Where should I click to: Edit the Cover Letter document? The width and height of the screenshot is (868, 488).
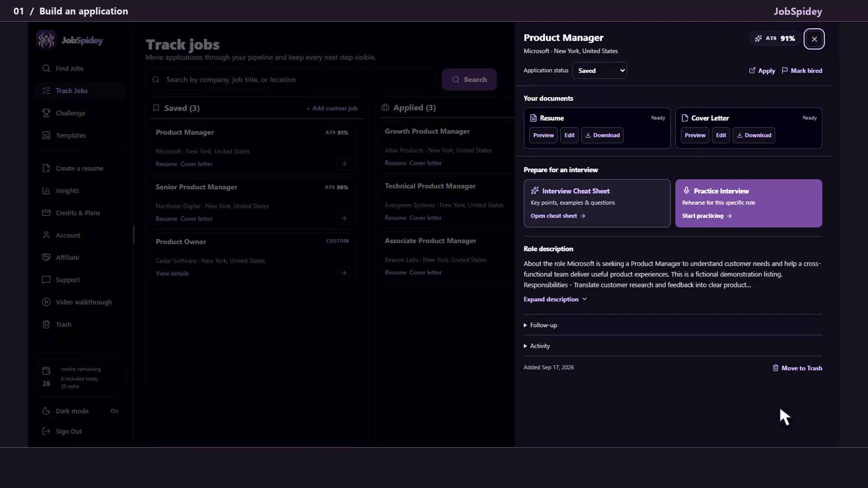(x=721, y=135)
